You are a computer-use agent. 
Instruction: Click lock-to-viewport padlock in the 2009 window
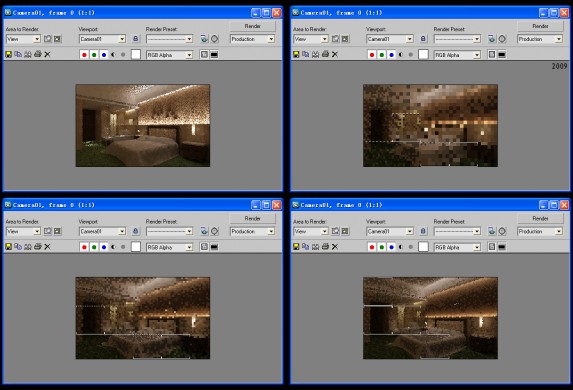point(423,39)
